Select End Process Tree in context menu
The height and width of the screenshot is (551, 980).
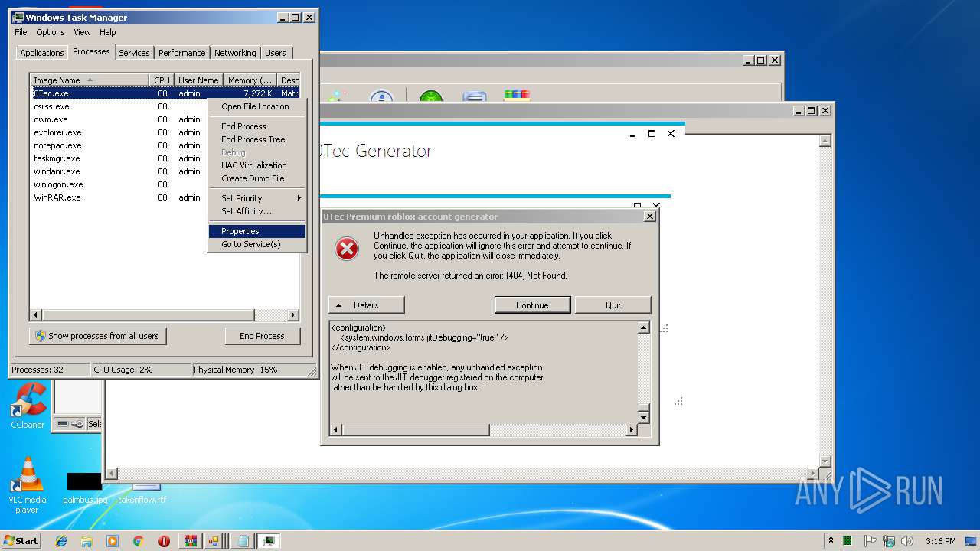click(257, 139)
